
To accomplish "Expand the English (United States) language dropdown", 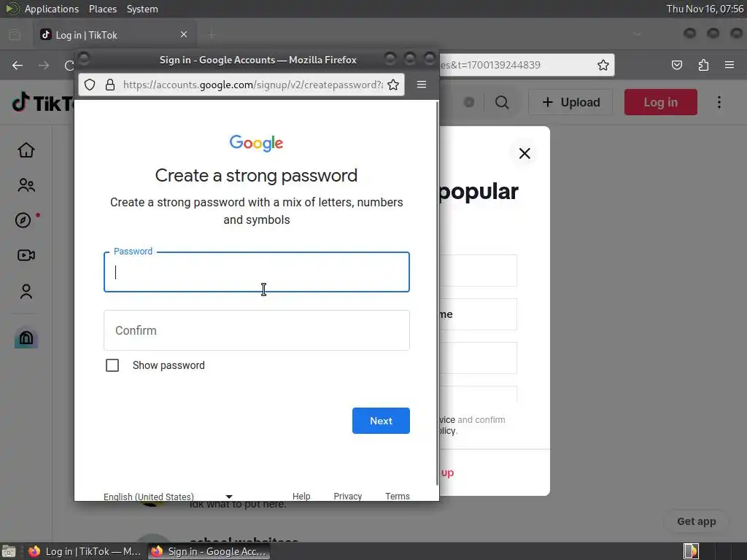I will tap(168, 496).
